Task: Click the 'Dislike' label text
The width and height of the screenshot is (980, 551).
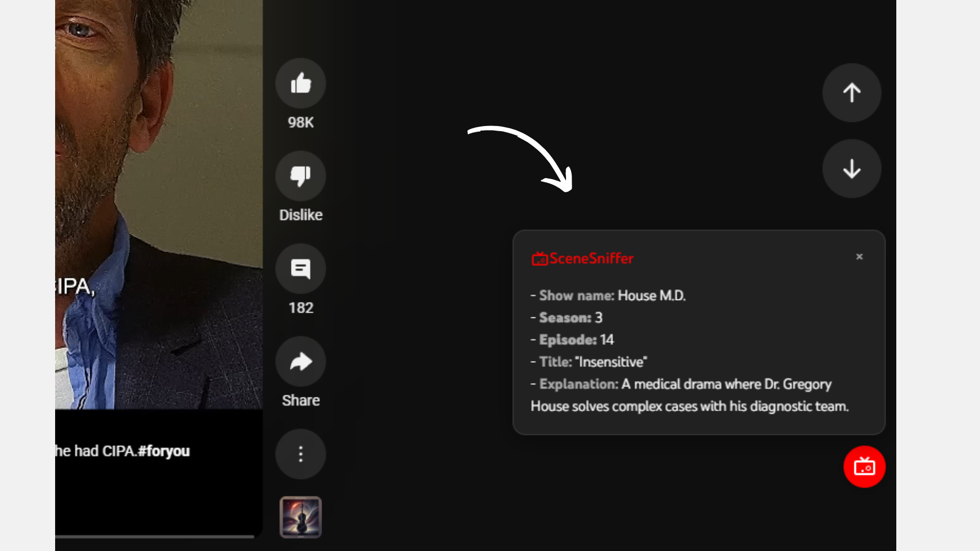Action: coord(301,215)
